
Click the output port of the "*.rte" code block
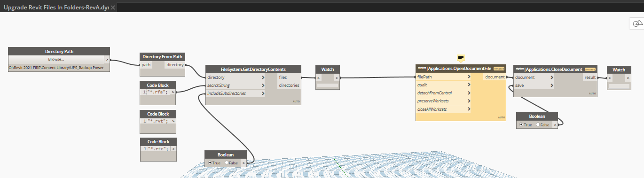pos(173,148)
